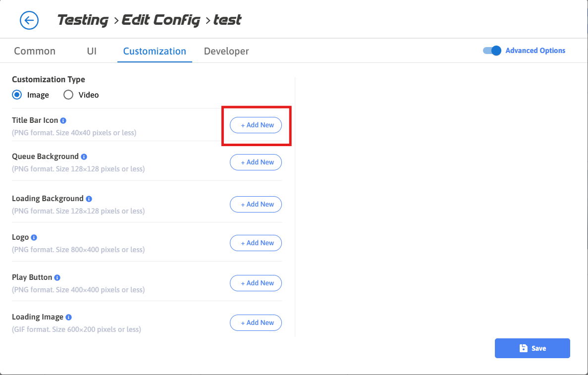Click the Loading Background info icon

89,199
